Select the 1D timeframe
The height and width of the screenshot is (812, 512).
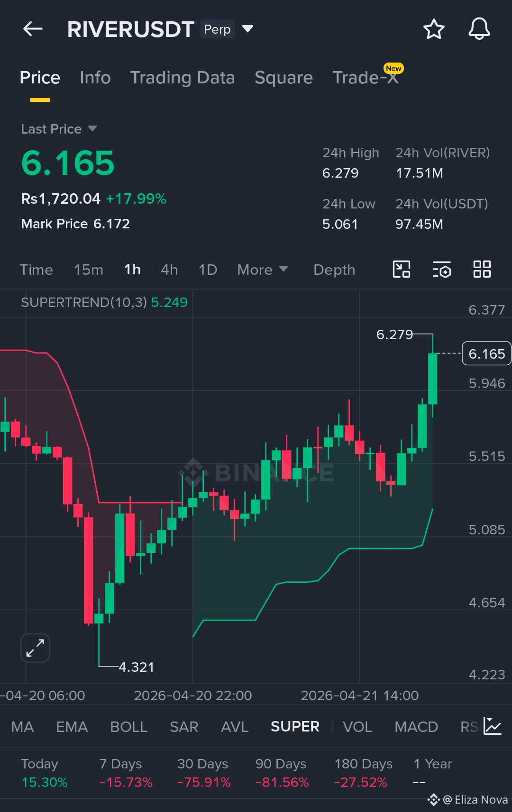coord(208,270)
